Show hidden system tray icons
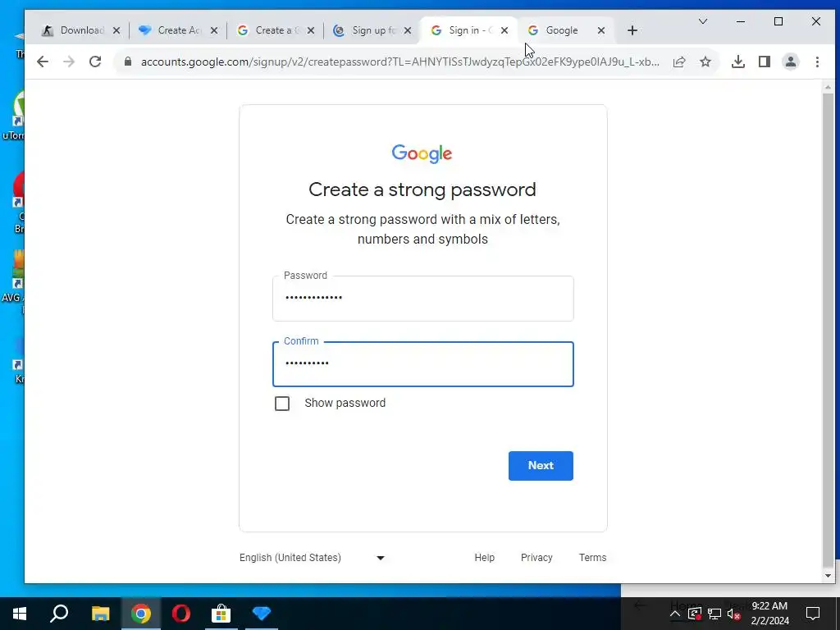Screen dimensions: 840x630 pos(675,614)
